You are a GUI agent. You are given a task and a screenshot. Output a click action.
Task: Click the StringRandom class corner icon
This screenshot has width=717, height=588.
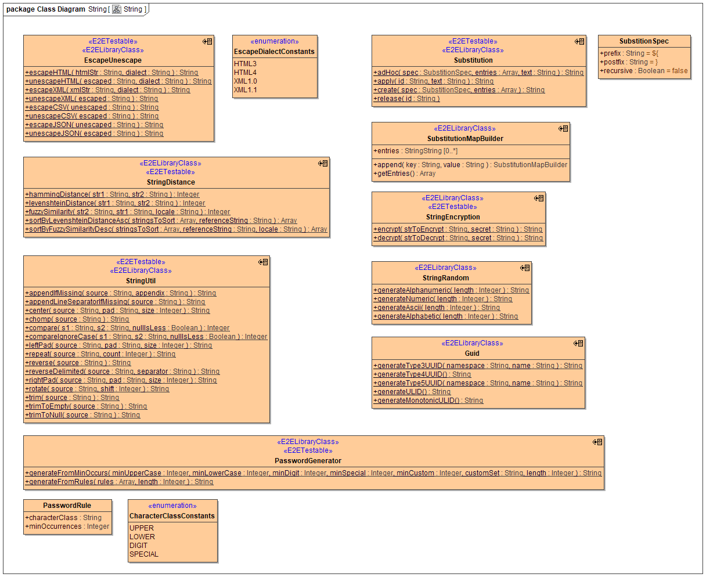[525, 268]
